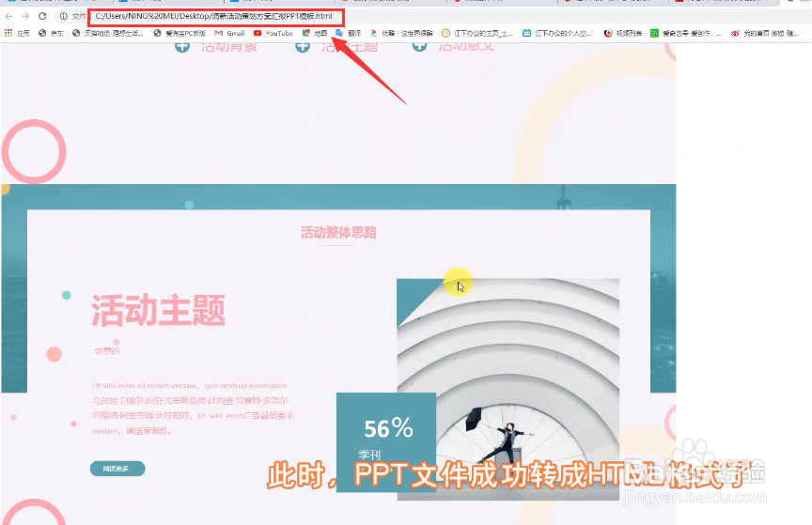The image size is (812, 525).
Task: Click the plus icon beside 活动主题
Action: (303, 47)
